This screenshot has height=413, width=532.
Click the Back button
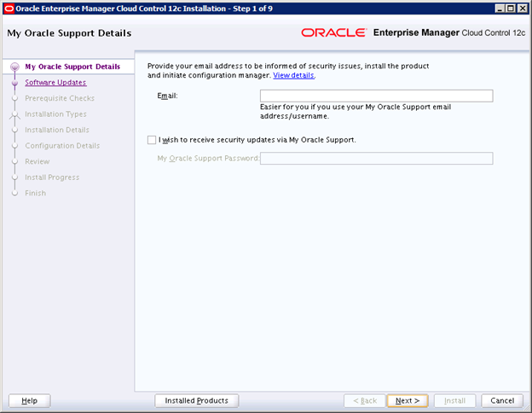[365, 401]
